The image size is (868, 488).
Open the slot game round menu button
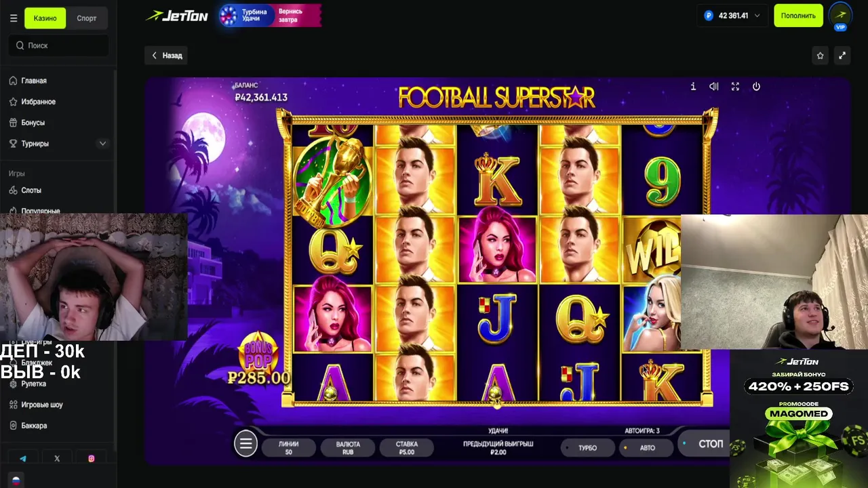(x=245, y=444)
